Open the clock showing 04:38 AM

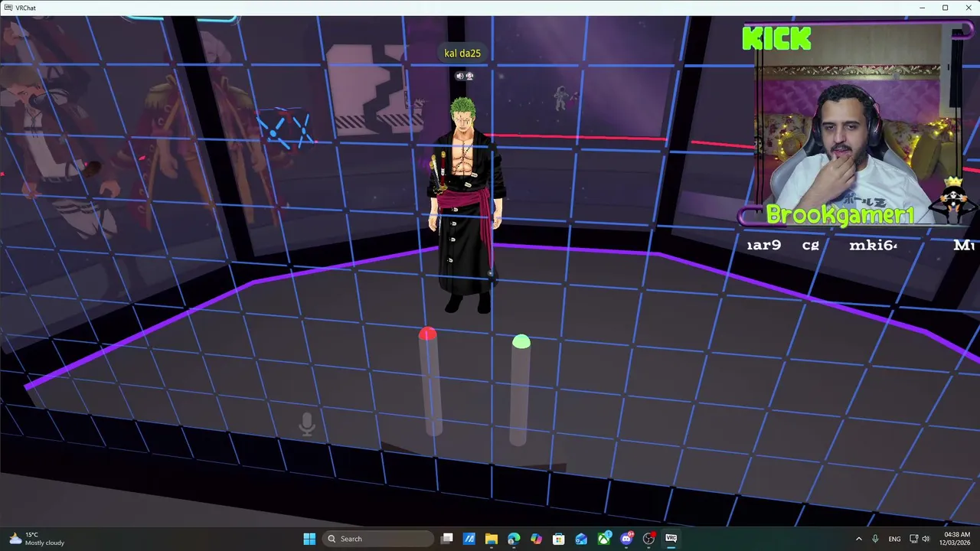click(956, 539)
